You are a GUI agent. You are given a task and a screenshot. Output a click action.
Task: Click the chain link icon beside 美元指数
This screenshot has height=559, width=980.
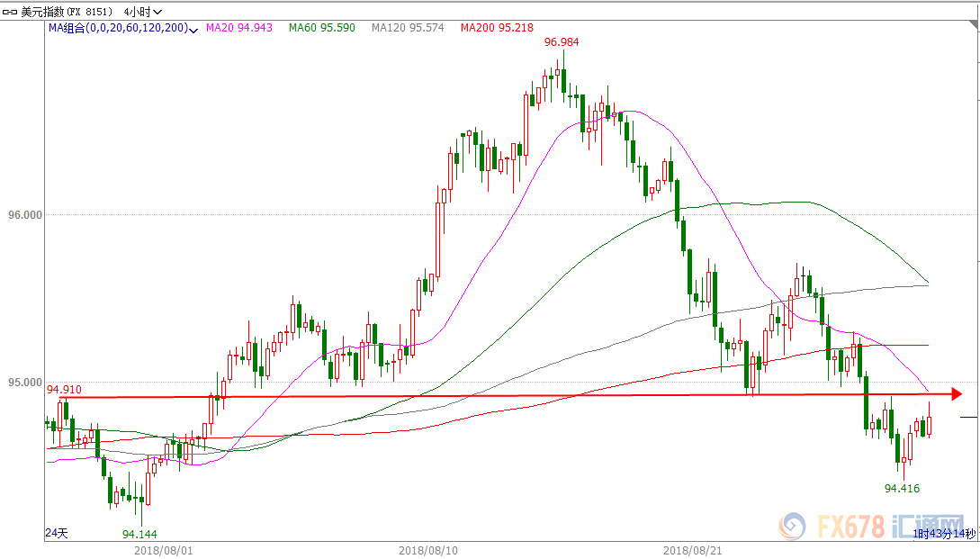click(12, 12)
